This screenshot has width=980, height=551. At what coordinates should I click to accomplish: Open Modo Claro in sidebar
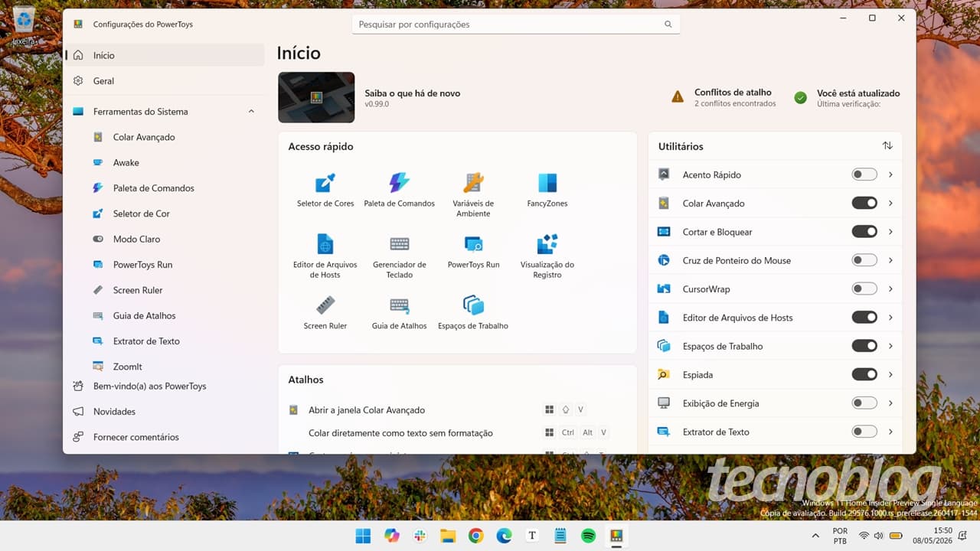pos(165,239)
